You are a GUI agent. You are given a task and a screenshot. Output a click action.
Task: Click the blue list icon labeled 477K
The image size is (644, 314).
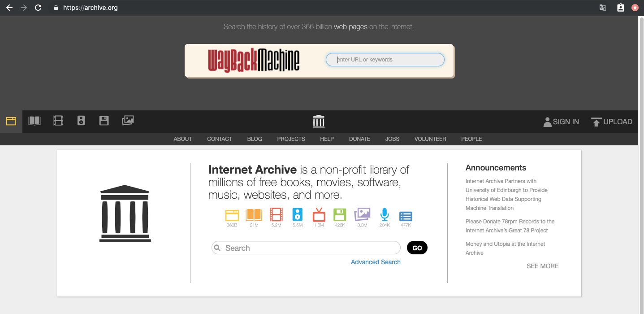point(406,216)
